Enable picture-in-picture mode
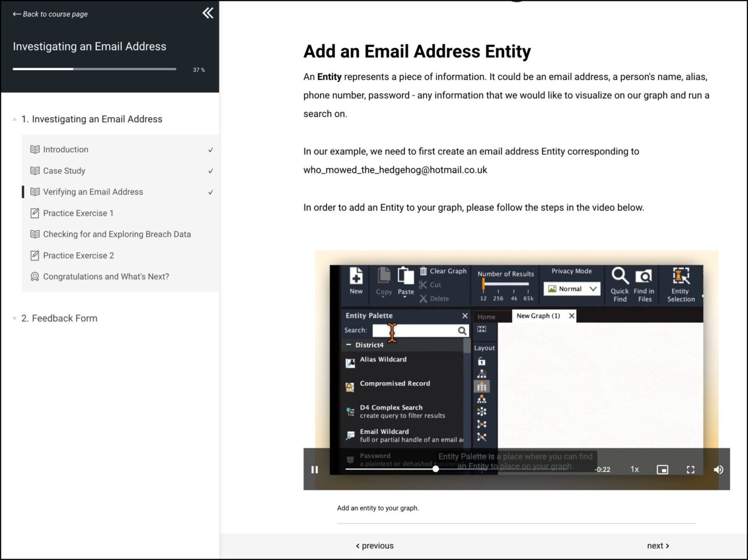 coord(662,469)
